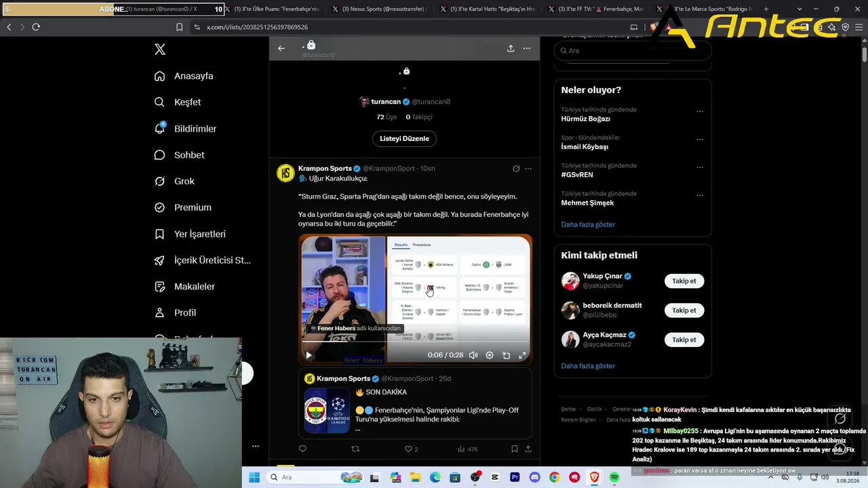Open the 0 Takipçi followers link
This screenshot has height=488, width=868.
419,117
